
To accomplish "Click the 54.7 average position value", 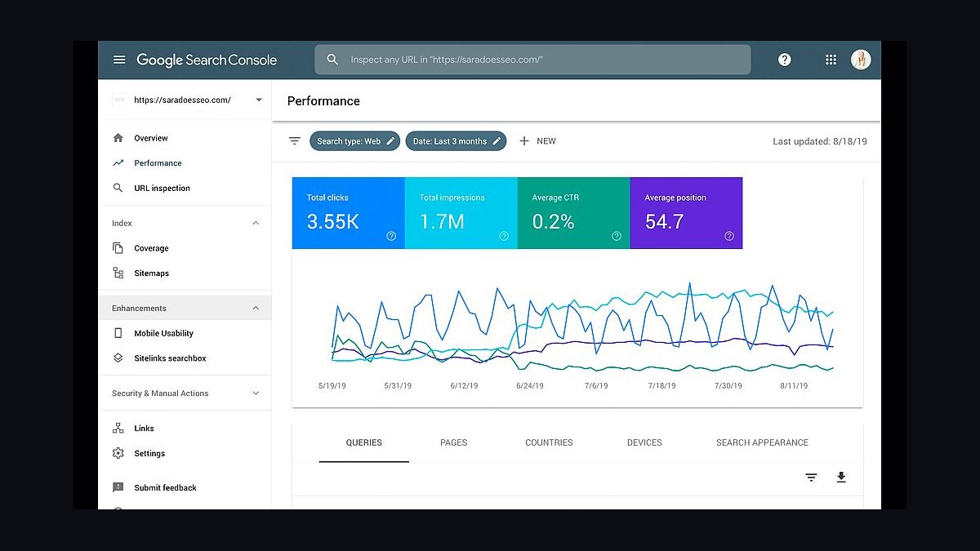I will tap(664, 221).
